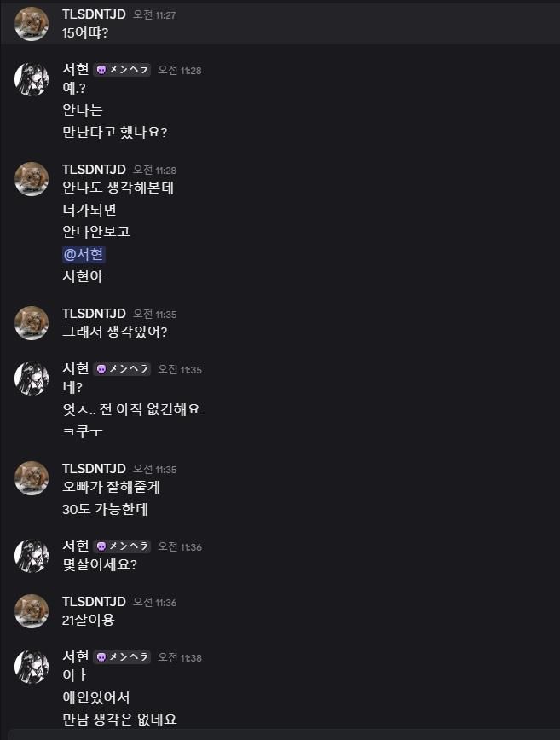The width and height of the screenshot is (560, 740).
Task: Click the avatar next to "그래서 생각있어?"
Action: (x=32, y=323)
